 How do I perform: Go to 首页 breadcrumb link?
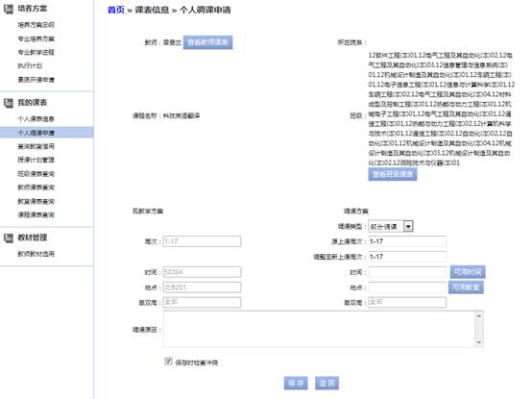point(116,10)
